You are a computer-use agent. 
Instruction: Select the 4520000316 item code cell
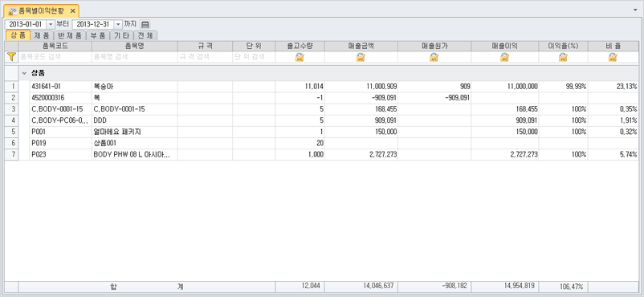[x=60, y=98]
